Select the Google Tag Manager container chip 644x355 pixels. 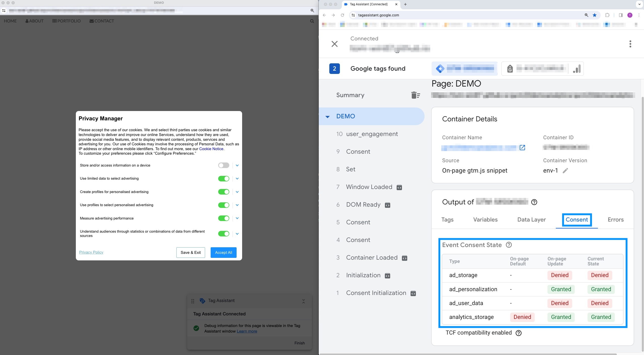465,69
